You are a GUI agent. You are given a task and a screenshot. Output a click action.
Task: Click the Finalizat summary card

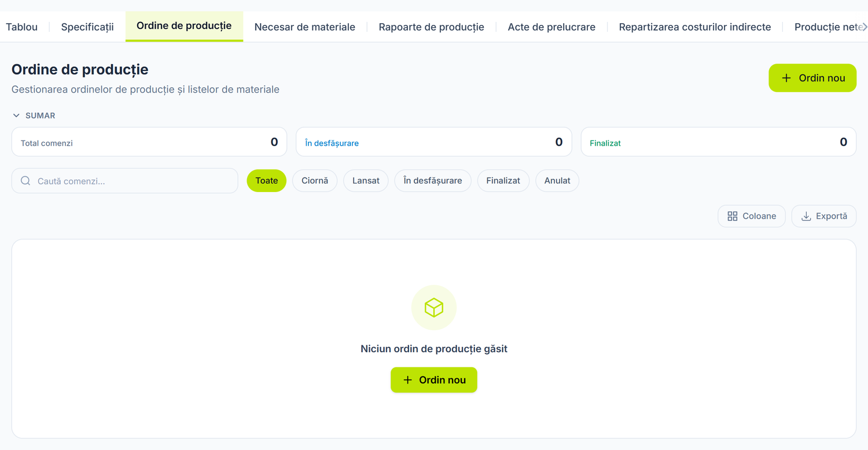click(x=719, y=142)
